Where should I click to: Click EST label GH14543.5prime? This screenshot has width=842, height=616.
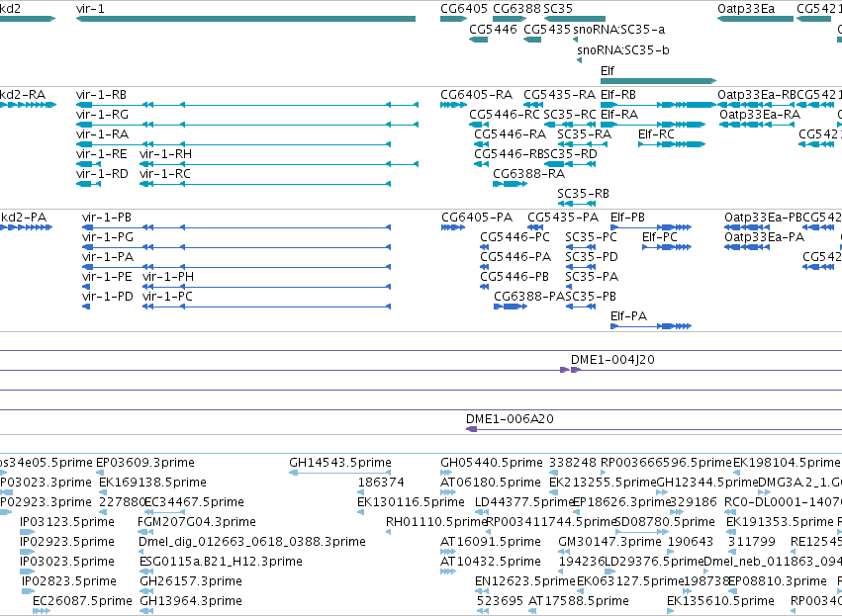click(x=340, y=463)
